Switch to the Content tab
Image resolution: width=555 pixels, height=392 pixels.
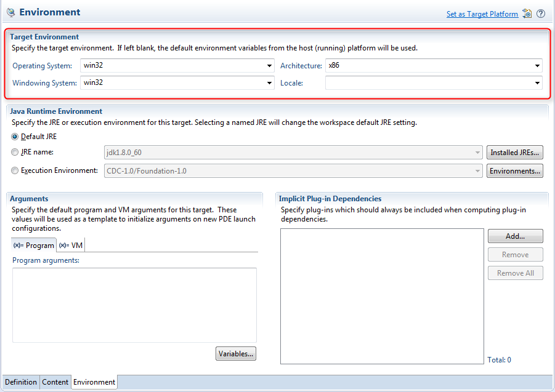pyautogui.click(x=55, y=382)
